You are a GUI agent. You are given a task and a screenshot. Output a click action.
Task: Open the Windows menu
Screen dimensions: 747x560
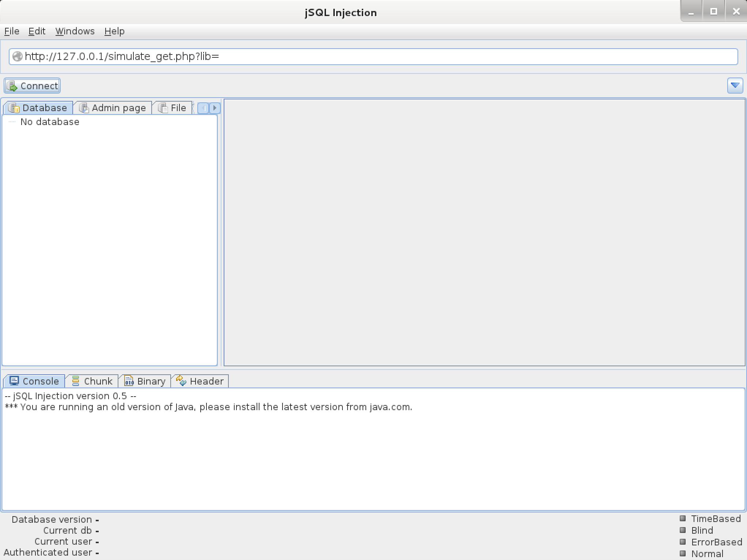click(75, 31)
